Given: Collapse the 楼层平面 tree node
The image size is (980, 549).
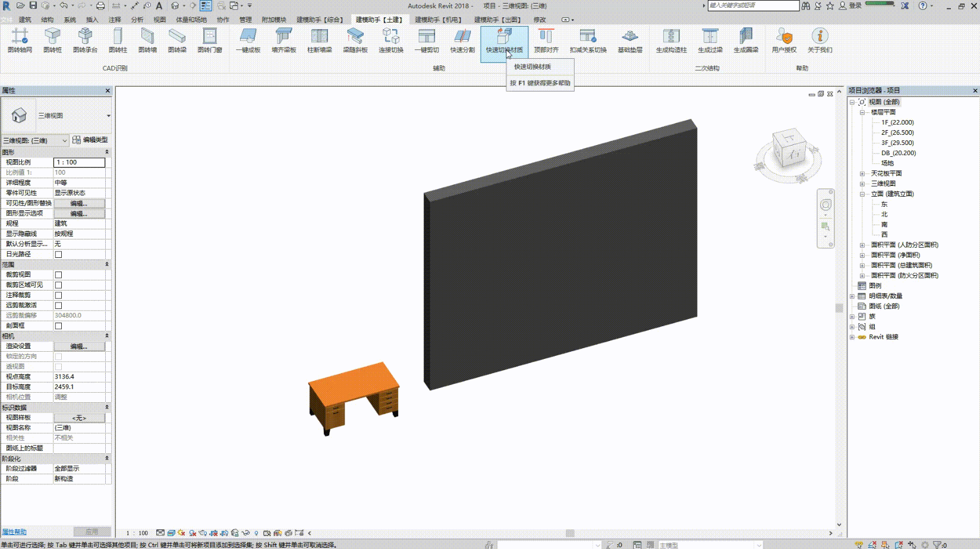Looking at the screenshot, I should click(862, 112).
